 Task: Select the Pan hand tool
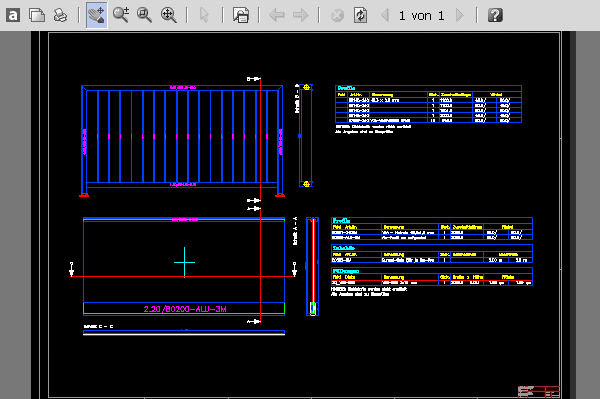point(96,15)
